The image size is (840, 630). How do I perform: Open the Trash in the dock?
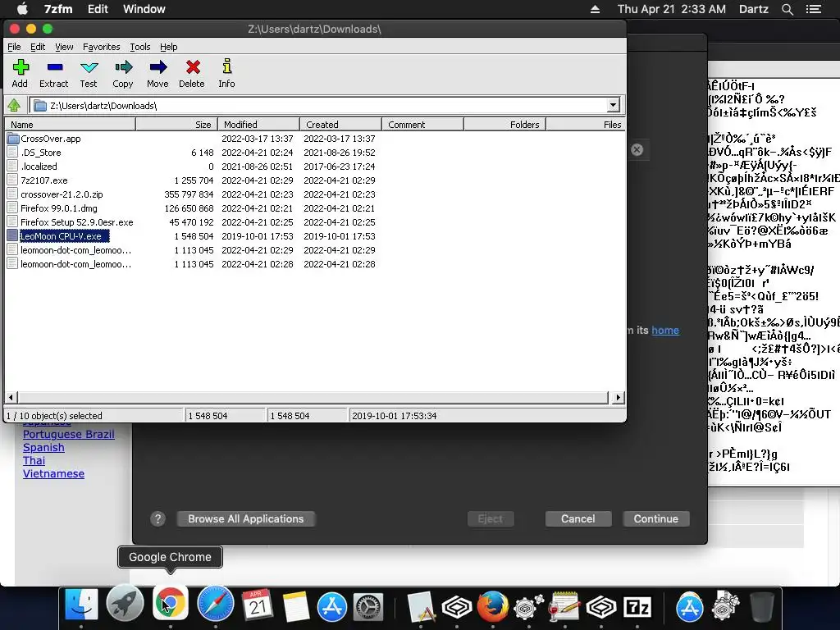761,606
